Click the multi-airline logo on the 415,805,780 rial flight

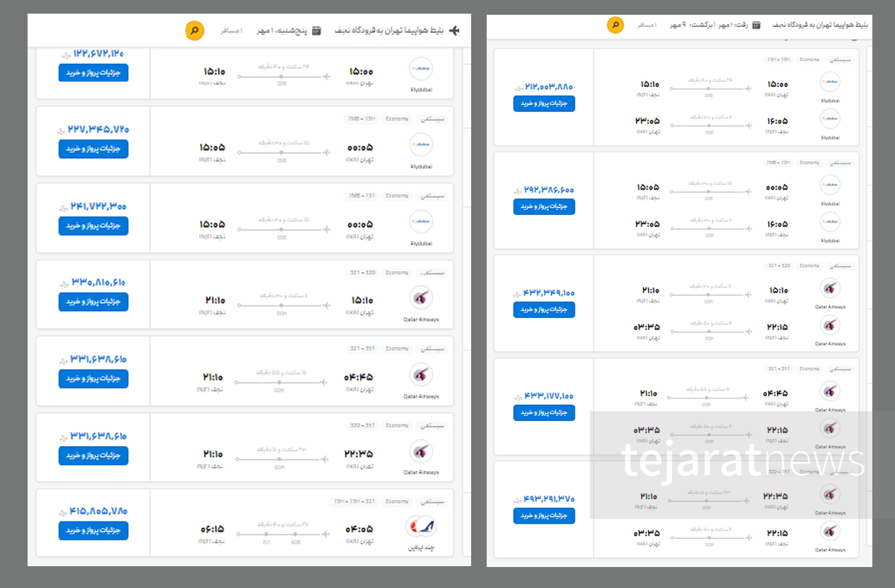pos(421,526)
